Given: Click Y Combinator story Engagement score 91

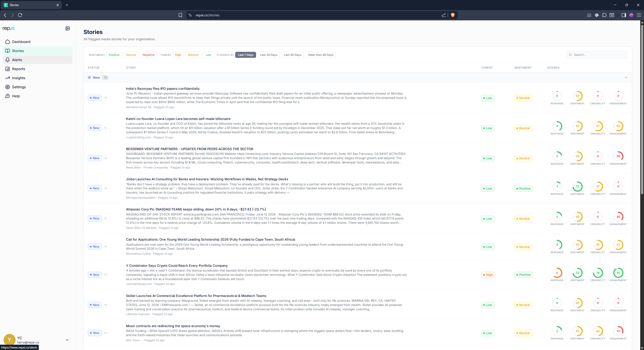Looking at the screenshot, I should click(618, 273).
